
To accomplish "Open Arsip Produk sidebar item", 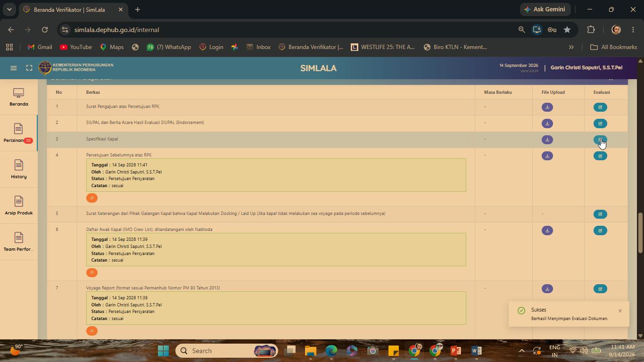I will 18,206.
